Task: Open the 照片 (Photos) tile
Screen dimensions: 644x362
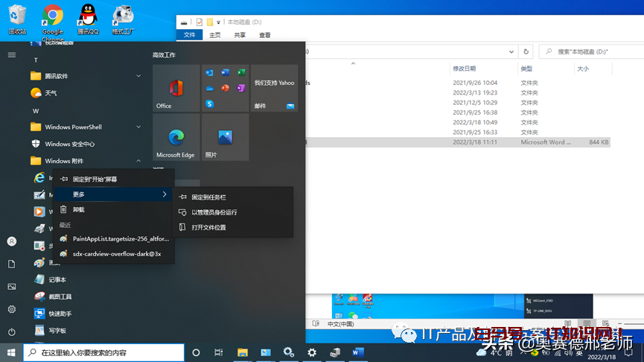Action: point(225,137)
